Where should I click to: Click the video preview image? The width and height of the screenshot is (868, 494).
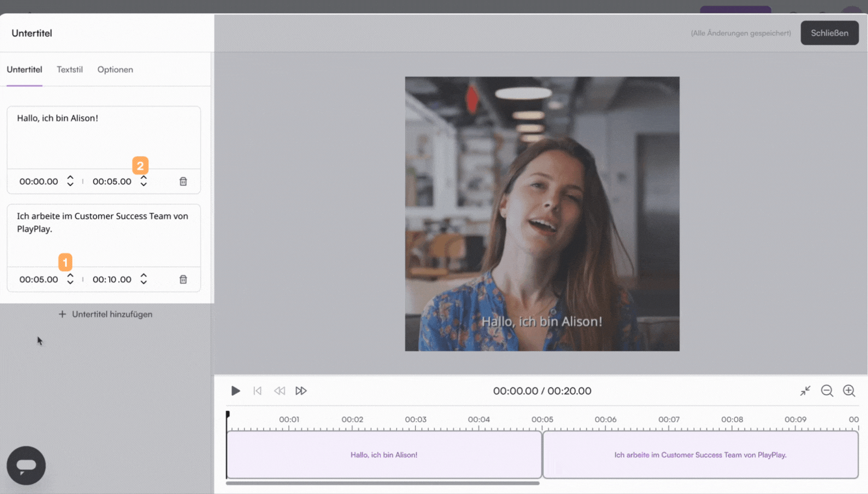tap(542, 214)
